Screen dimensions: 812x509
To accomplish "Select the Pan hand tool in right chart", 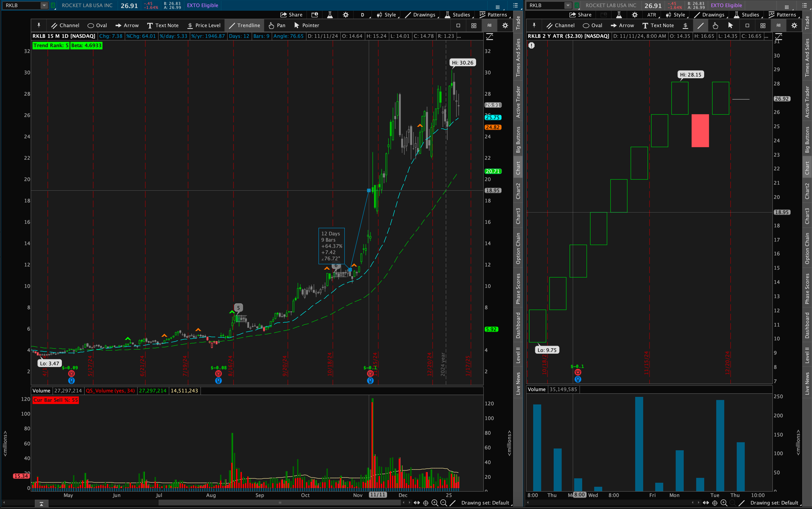I will click(x=715, y=25).
